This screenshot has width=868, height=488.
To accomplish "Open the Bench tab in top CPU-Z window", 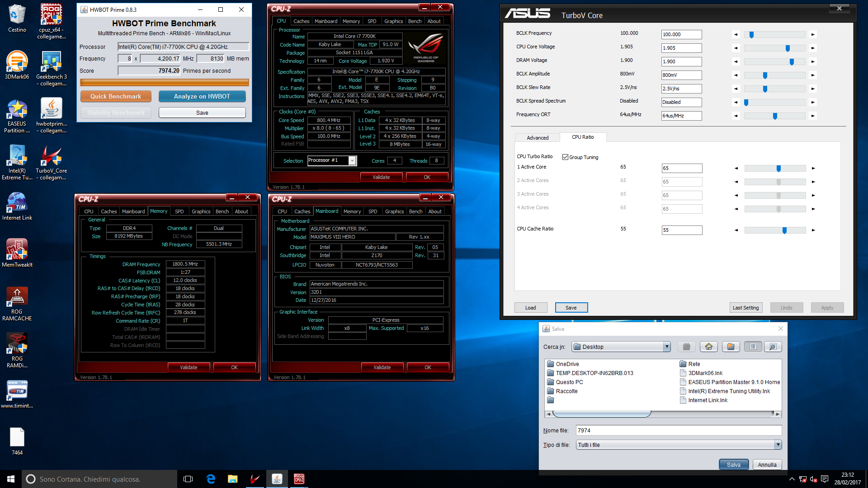I will 415,21.
